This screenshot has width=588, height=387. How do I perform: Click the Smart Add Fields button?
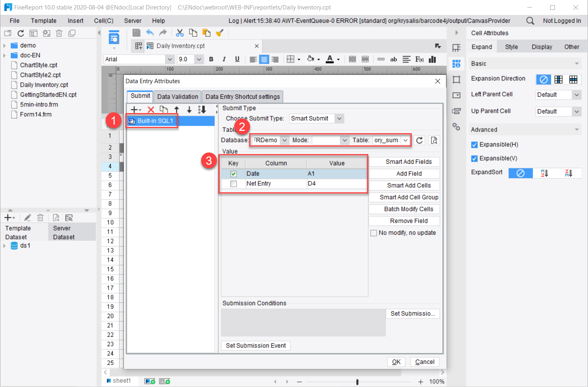[404, 162]
